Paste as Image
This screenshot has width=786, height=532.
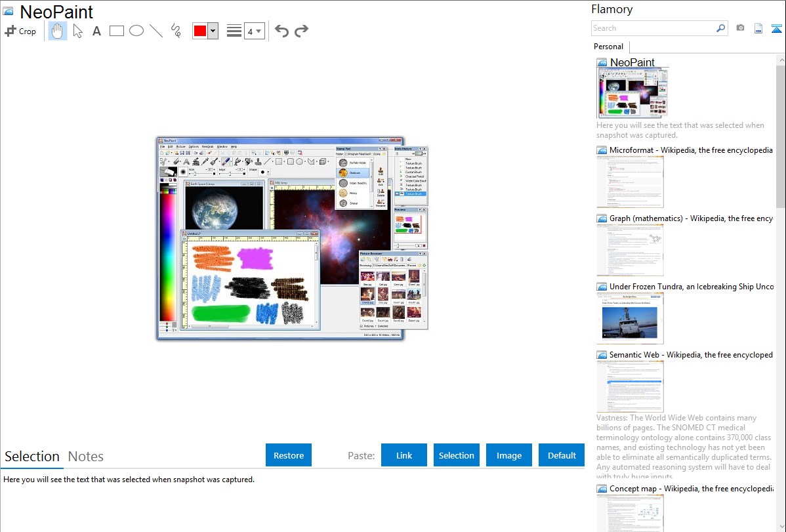pyautogui.click(x=508, y=455)
